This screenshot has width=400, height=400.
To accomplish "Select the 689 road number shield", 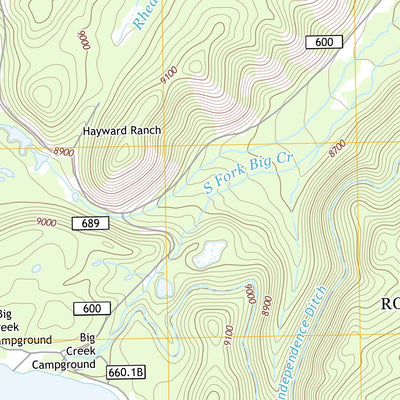I will (91, 223).
